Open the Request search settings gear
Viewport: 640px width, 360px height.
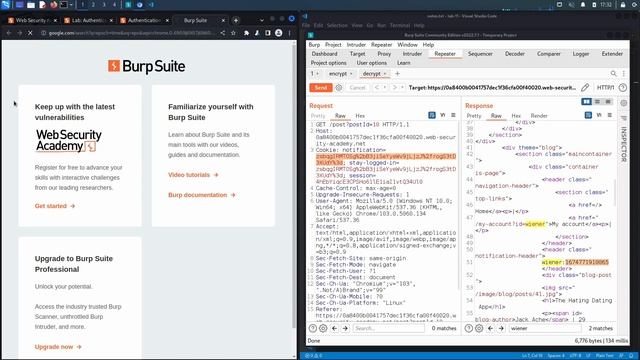(x=323, y=328)
